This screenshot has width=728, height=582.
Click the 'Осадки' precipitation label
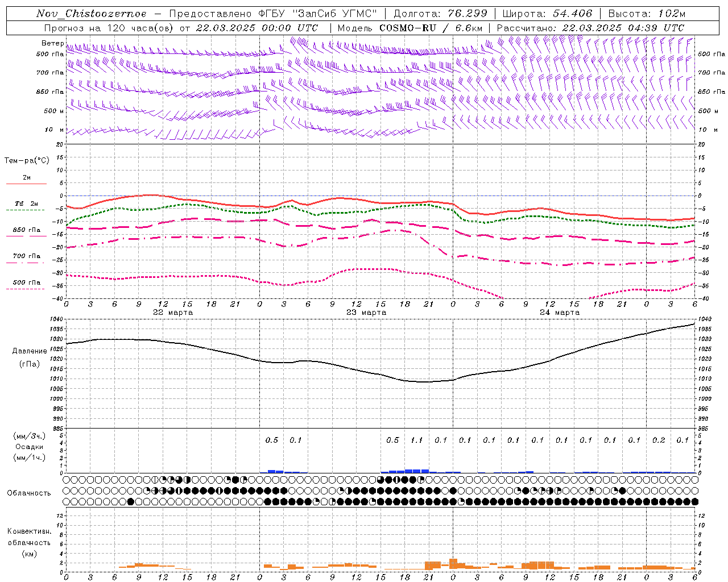pyautogui.click(x=30, y=447)
